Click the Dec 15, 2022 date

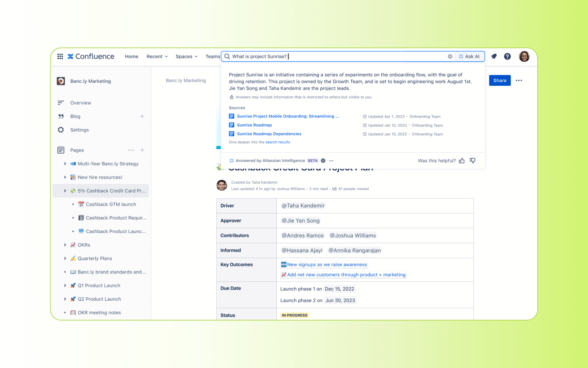[x=339, y=289]
